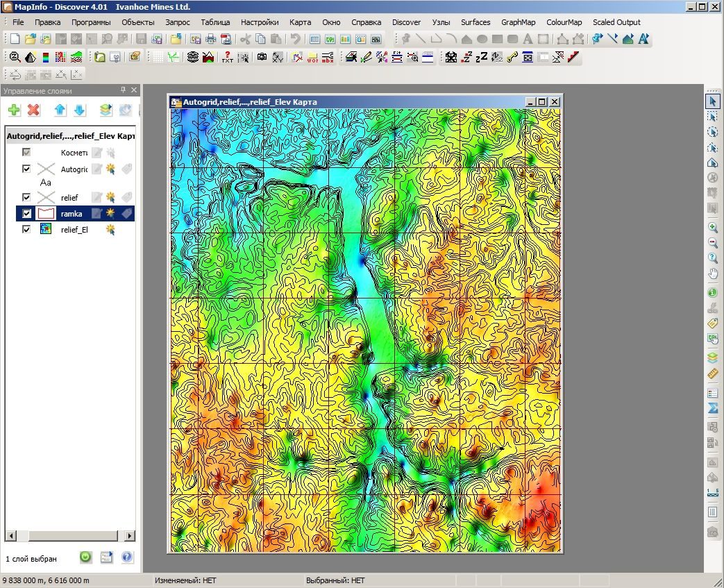The image size is (724, 588).
Task: Open the ColourMap menu
Action: point(564,22)
